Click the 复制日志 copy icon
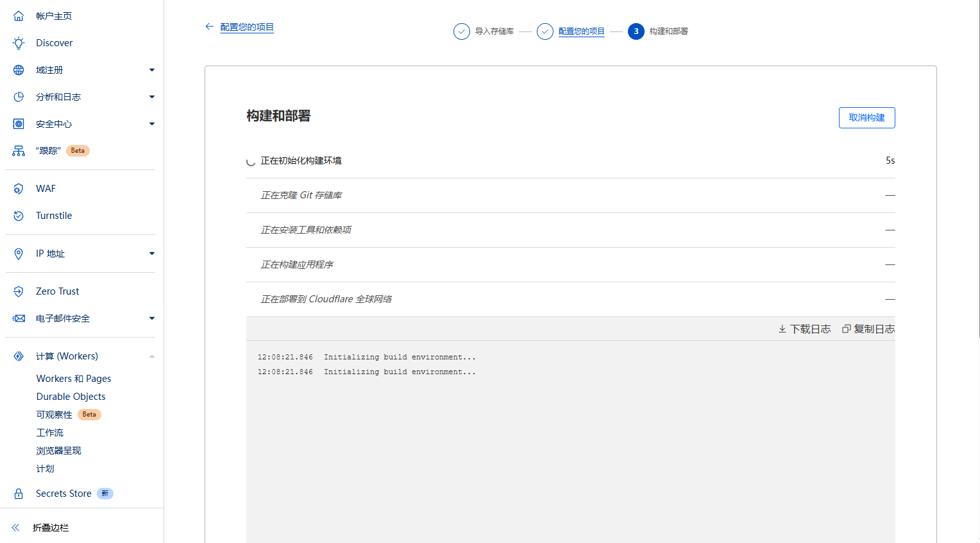The width and height of the screenshot is (980, 543). (845, 328)
